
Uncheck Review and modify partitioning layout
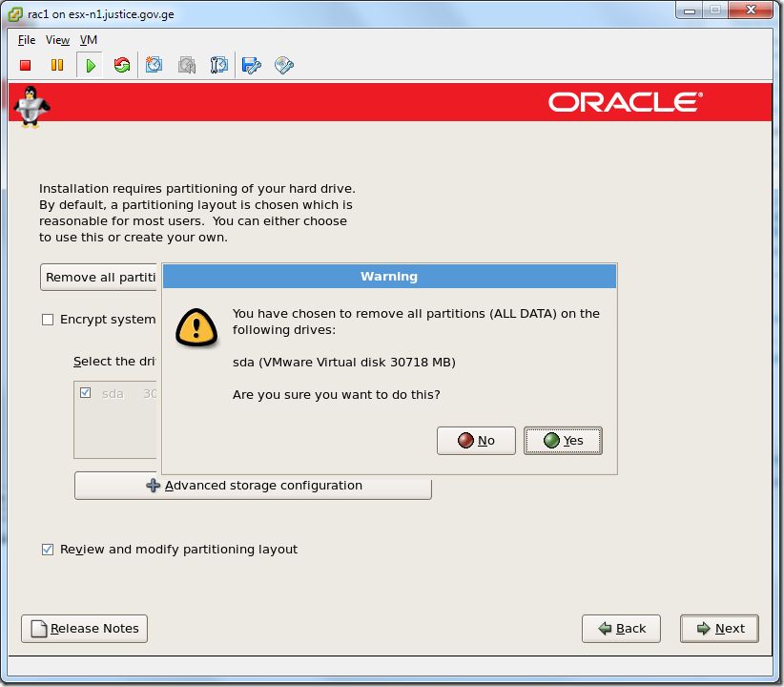click(48, 549)
